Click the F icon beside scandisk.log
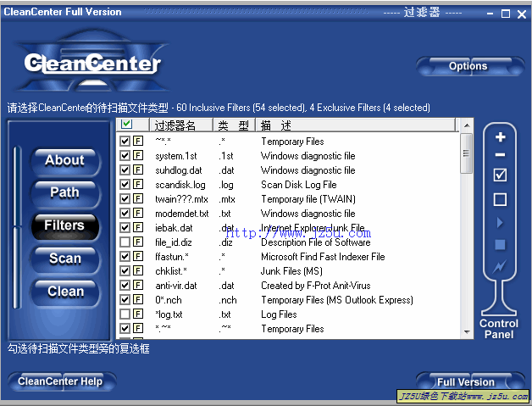 (x=138, y=184)
